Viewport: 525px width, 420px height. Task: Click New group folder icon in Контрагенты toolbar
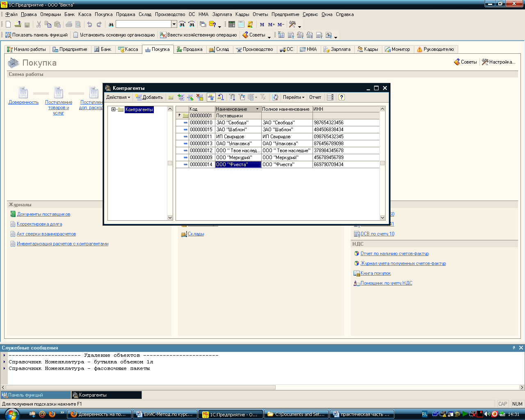click(171, 97)
